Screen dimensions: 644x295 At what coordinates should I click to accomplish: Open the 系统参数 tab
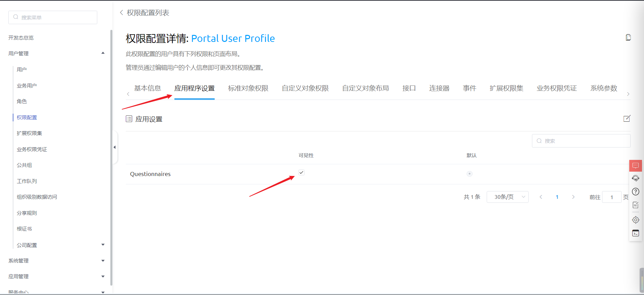[604, 88]
